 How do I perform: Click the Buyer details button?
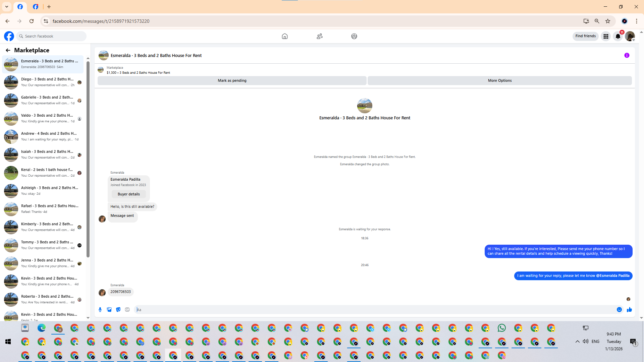[x=128, y=194]
